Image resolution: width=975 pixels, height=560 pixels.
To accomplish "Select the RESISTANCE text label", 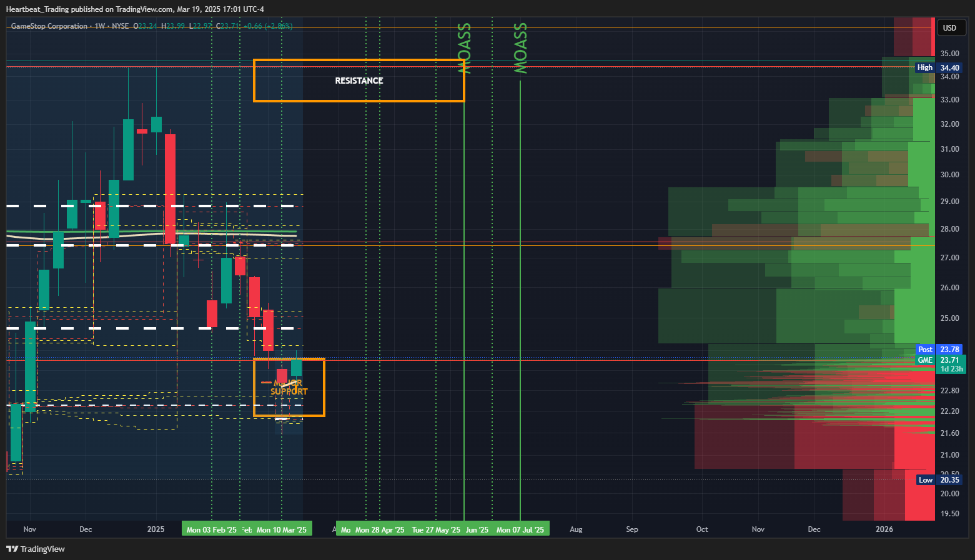I will [359, 81].
